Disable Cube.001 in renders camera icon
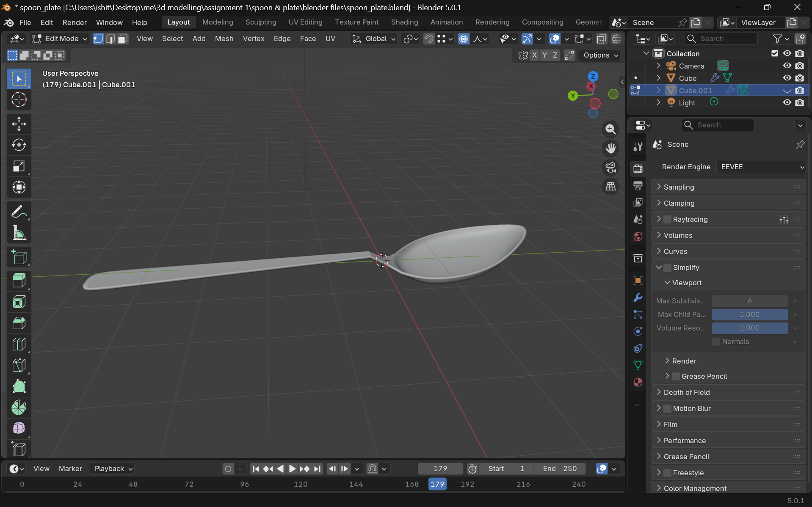This screenshot has height=507, width=812. click(x=800, y=90)
